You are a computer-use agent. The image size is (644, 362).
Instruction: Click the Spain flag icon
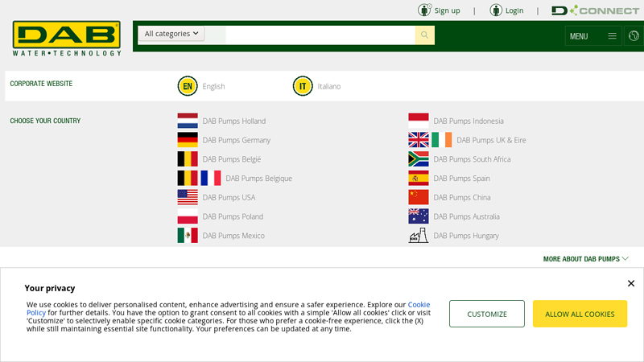pyautogui.click(x=419, y=178)
